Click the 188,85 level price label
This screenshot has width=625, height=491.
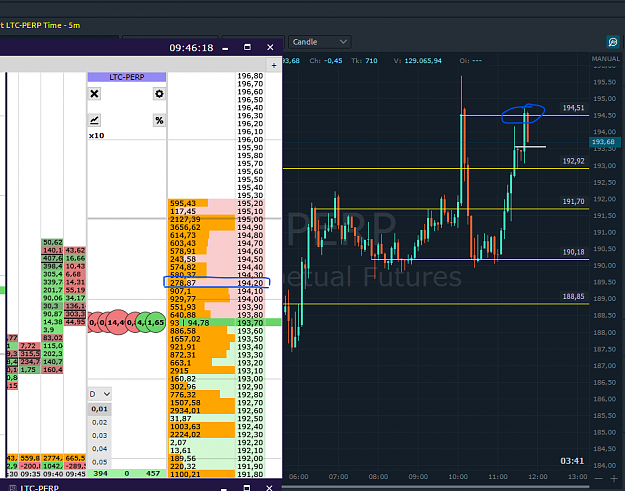click(x=573, y=297)
